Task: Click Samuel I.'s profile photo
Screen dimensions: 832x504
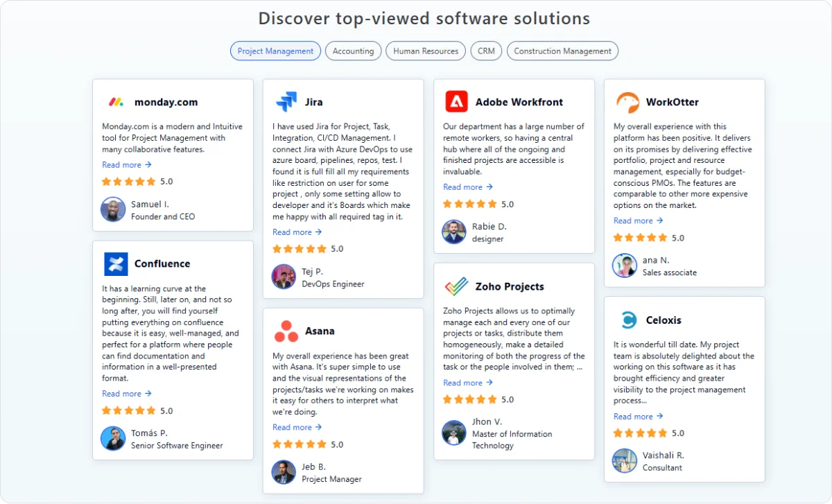Action: pos(113,209)
